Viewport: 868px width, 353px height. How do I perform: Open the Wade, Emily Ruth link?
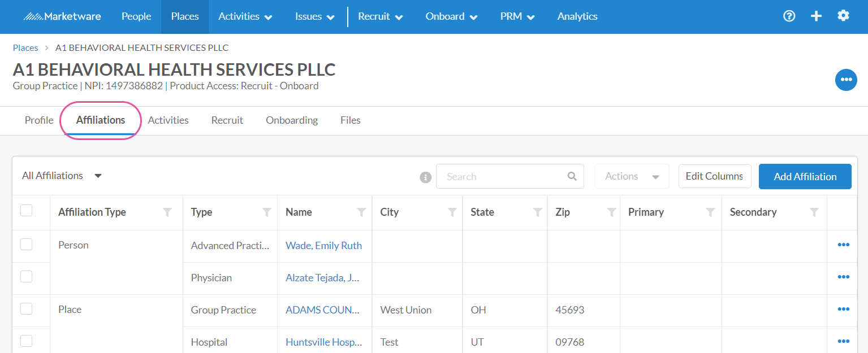coord(323,246)
